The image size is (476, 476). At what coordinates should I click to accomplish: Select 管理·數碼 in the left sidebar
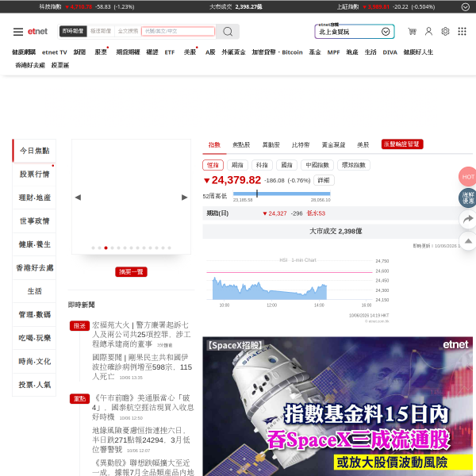pos(34,314)
